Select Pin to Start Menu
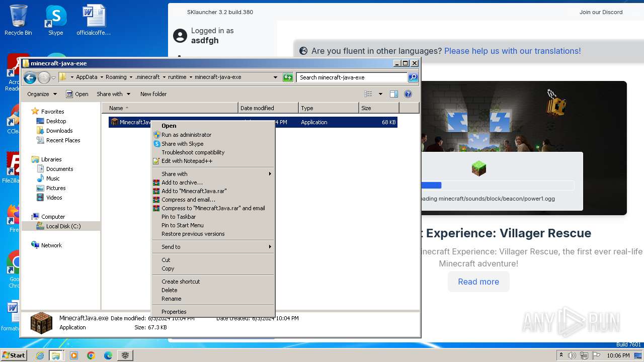The image size is (644, 362). (213, 225)
